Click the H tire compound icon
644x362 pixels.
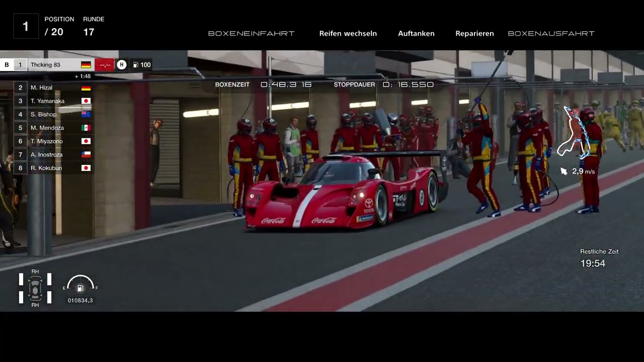121,64
